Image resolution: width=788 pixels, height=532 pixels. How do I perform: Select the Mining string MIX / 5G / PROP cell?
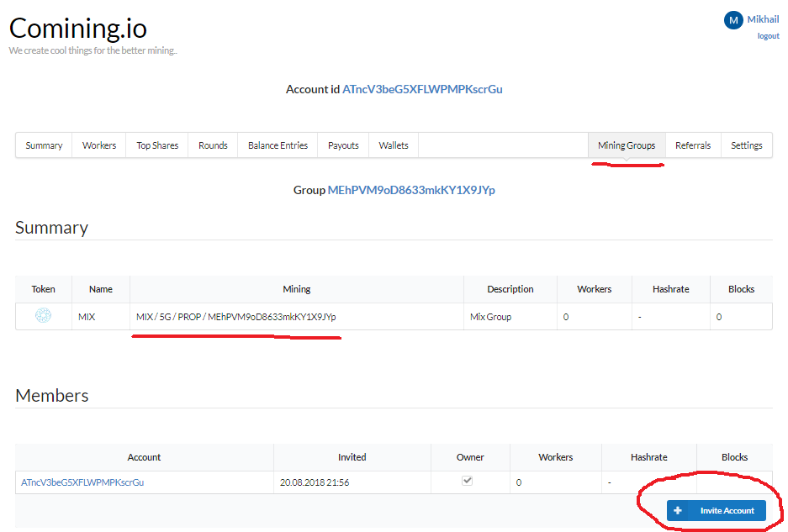pyautogui.click(x=297, y=317)
